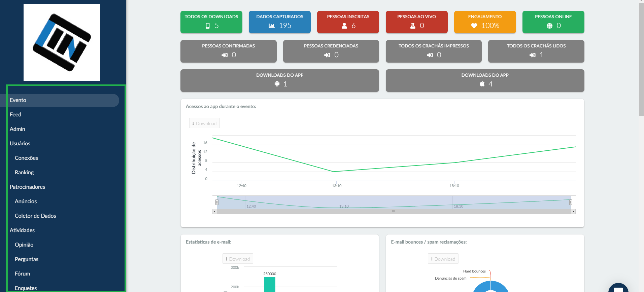Click the Apple icon in Downloads do App
This screenshot has height=292, width=644.
coord(482,84)
